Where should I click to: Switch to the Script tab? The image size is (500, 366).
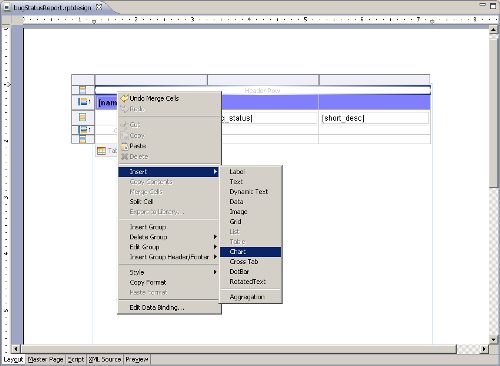(x=76, y=360)
